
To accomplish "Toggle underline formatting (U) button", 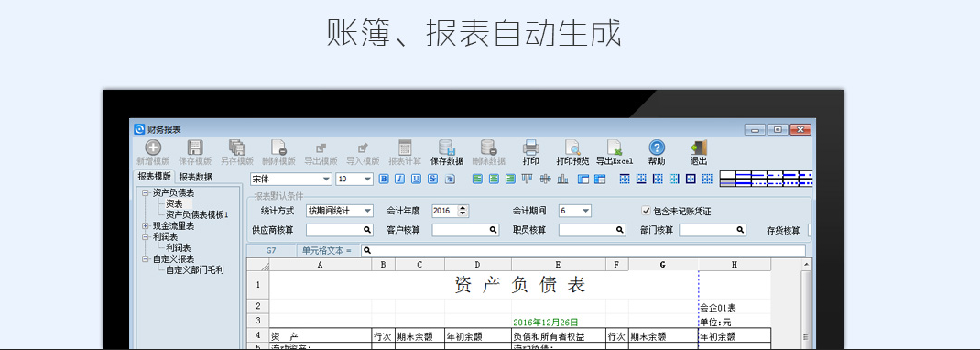I will point(416,179).
